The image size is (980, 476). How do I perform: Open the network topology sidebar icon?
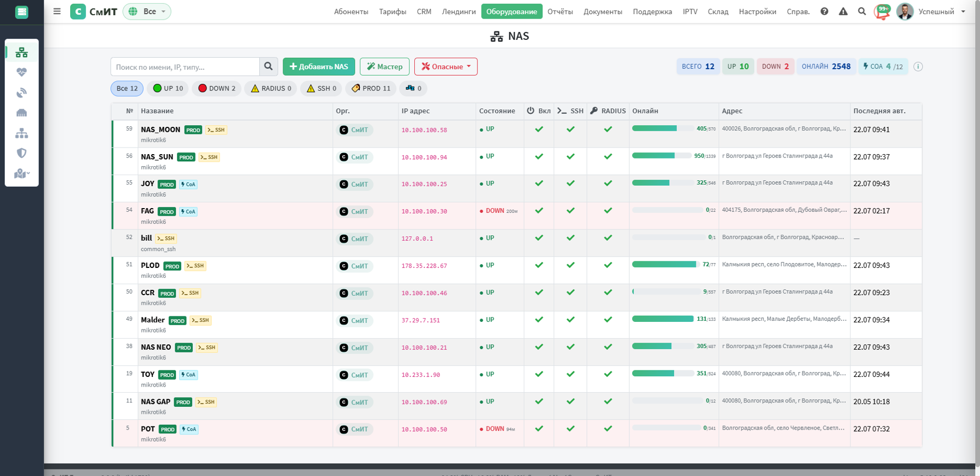22,133
